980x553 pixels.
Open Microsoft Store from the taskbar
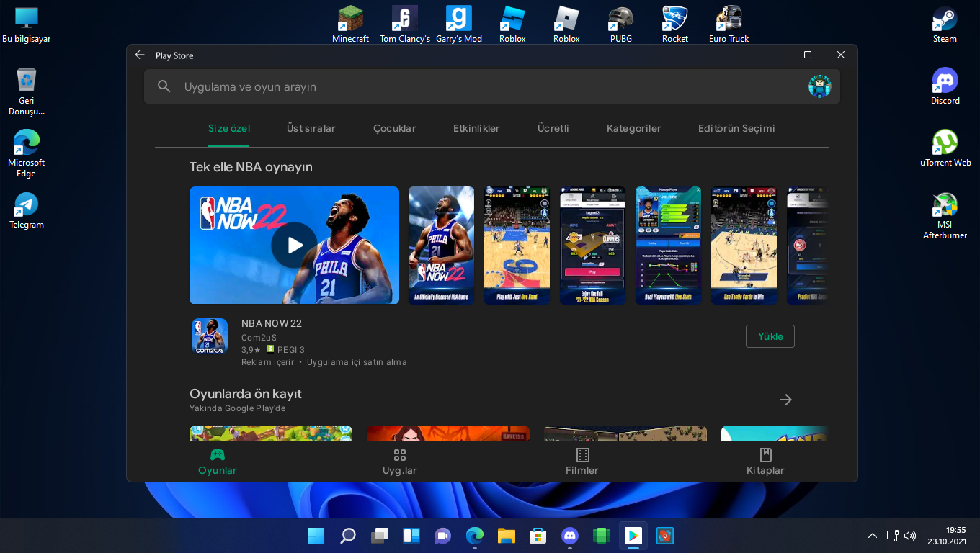[x=538, y=536]
